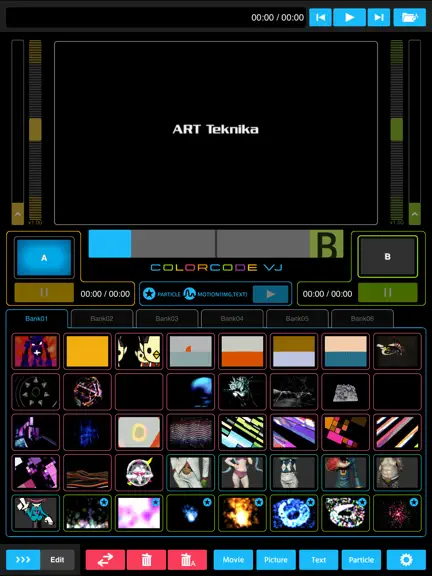The height and width of the screenshot is (576, 432).
Task: Skip to next track in top player
Action: pos(379,17)
